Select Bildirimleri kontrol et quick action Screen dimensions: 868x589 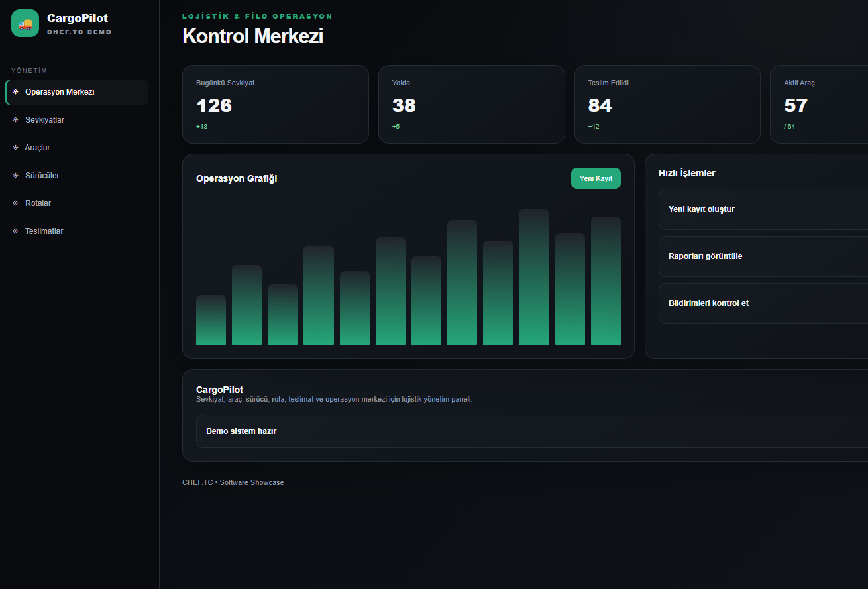point(763,303)
